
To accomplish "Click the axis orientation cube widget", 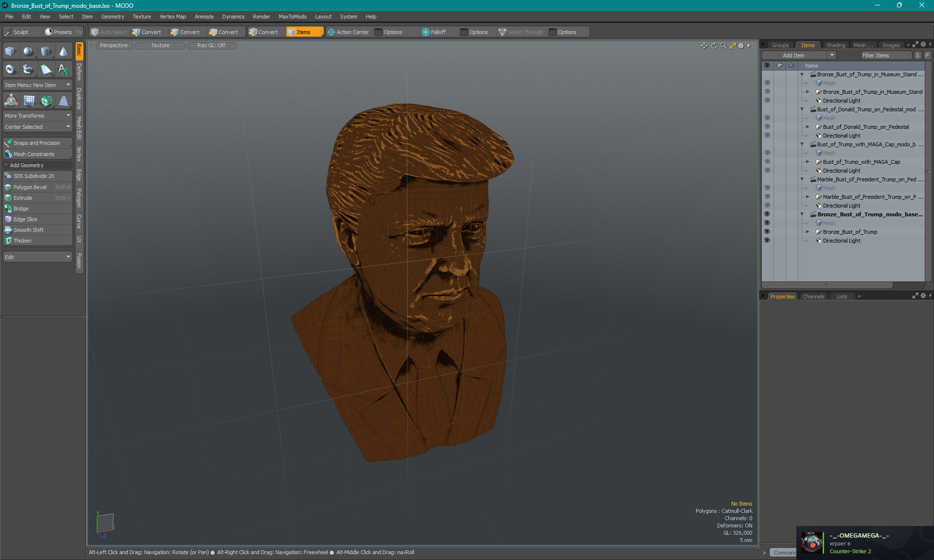I will (x=105, y=524).
